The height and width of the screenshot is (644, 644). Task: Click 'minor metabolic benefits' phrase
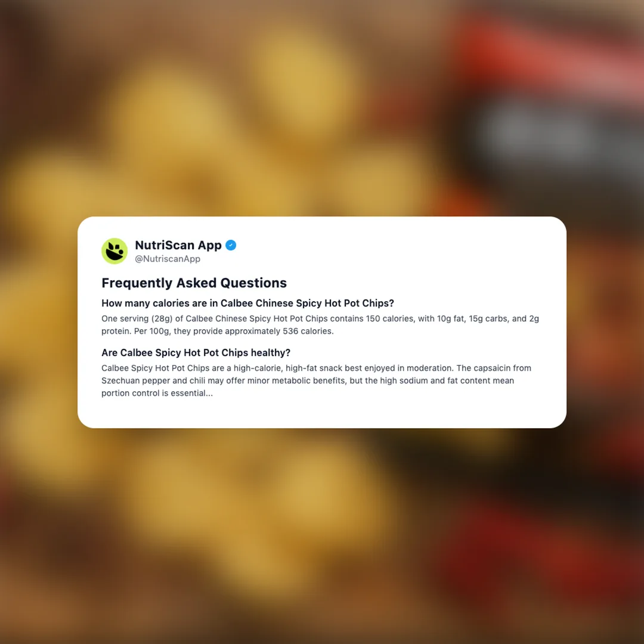point(297,380)
